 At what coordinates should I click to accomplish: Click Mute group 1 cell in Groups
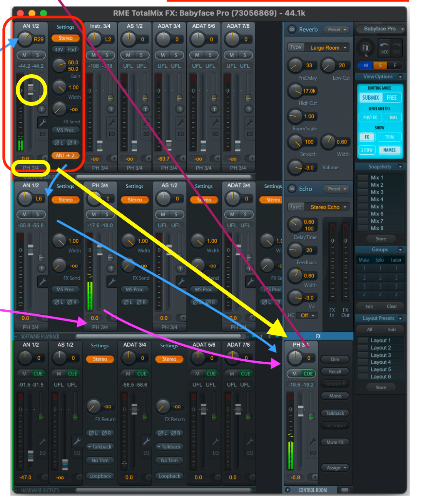[364, 269]
